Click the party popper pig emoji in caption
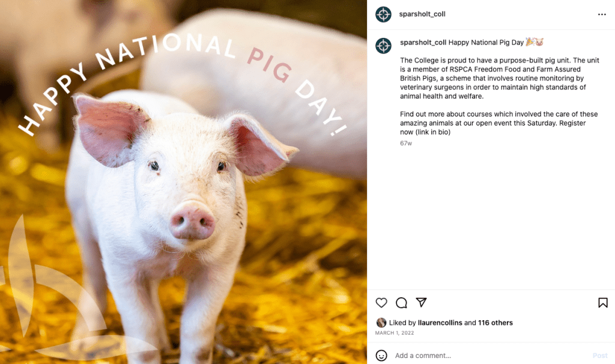Viewport: 615px width, 364px height. [535, 42]
